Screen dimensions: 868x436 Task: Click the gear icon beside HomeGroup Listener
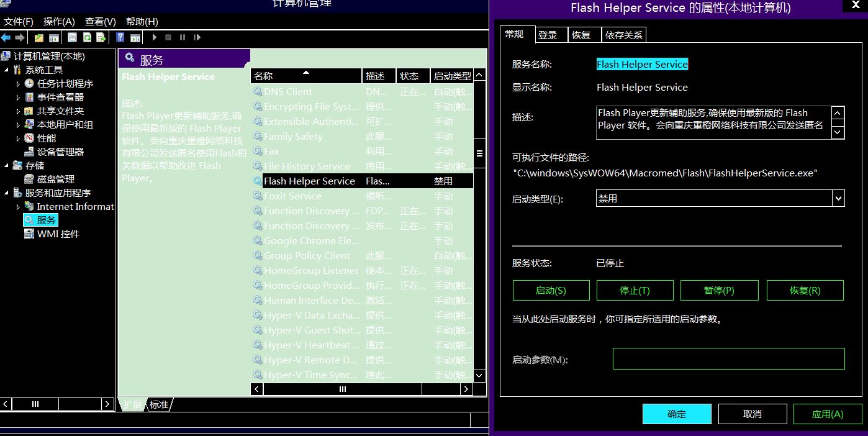[x=258, y=271]
